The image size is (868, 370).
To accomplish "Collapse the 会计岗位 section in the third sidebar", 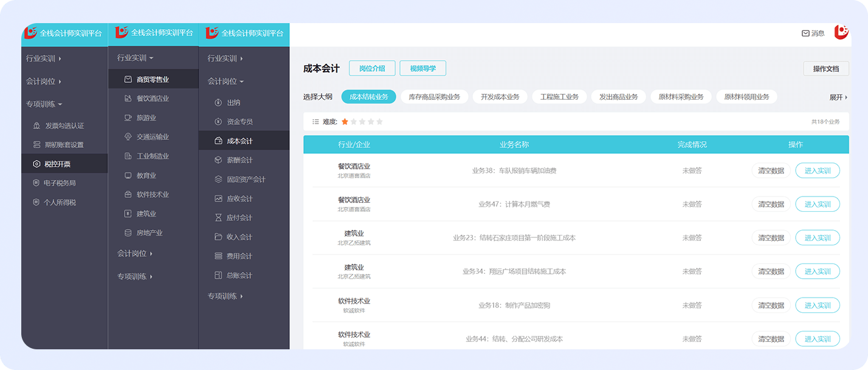I will pyautogui.click(x=225, y=82).
